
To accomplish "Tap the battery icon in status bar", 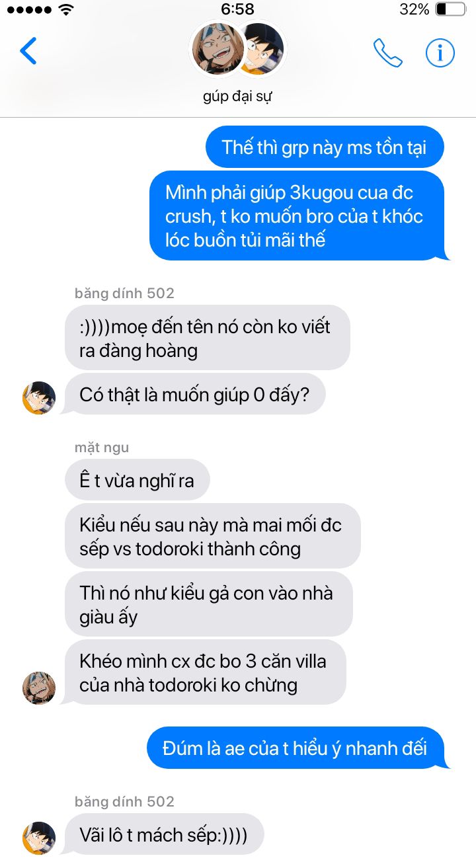I will [x=450, y=9].
